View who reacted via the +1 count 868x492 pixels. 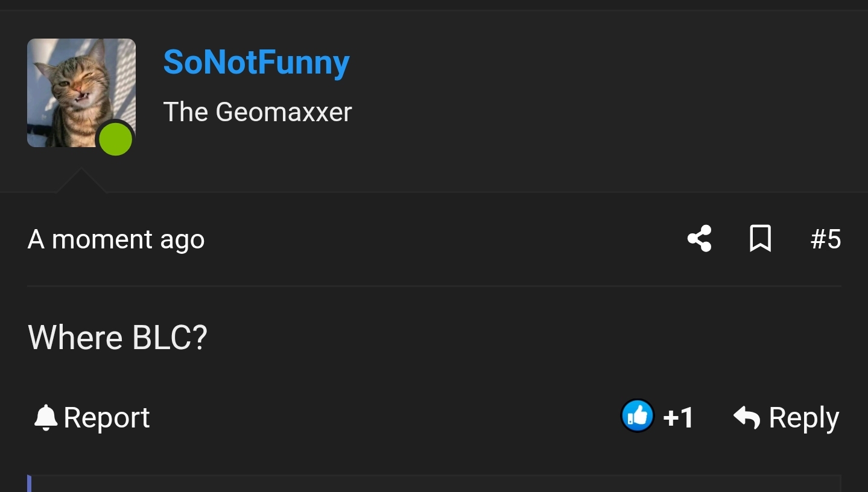point(678,418)
